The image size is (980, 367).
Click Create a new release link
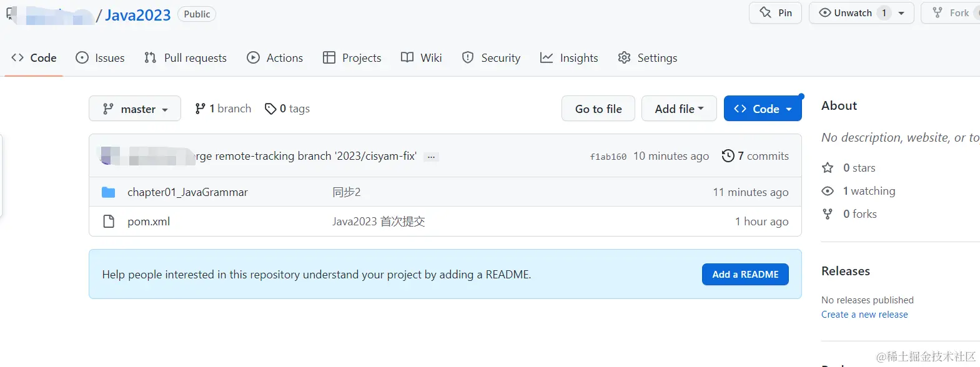(x=864, y=315)
